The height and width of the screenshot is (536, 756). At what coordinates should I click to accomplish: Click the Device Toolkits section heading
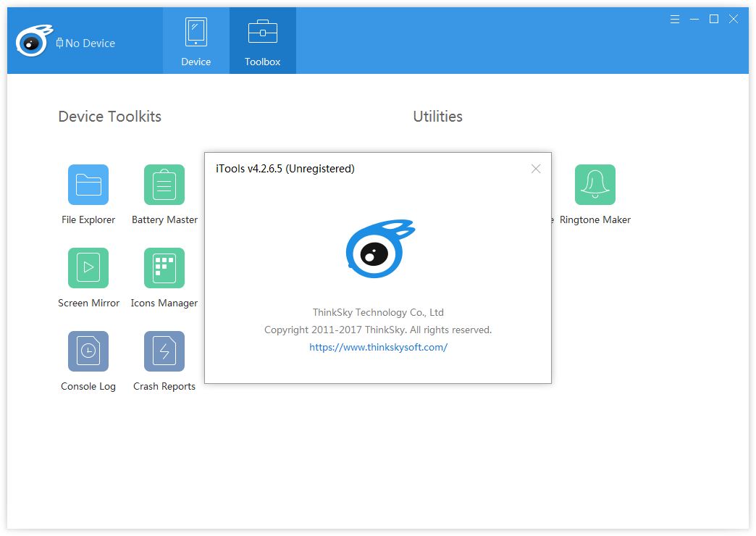point(109,117)
